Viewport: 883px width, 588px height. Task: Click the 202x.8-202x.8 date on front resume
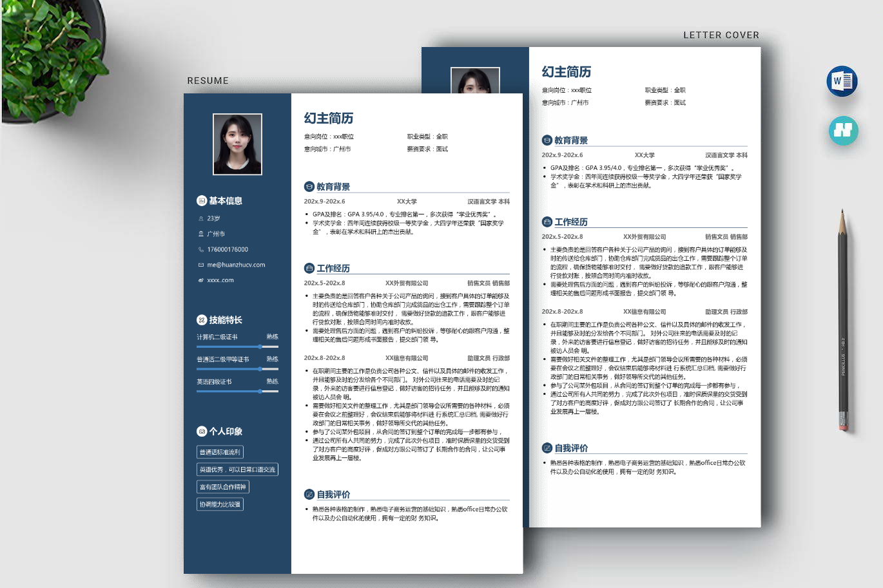[x=325, y=358]
